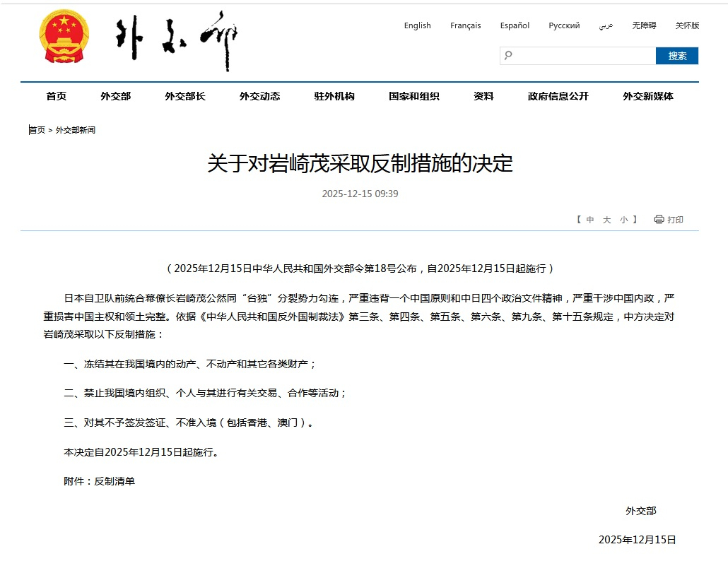
Task: Open the Русский language version
Action: pyautogui.click(x=564, y=25)
